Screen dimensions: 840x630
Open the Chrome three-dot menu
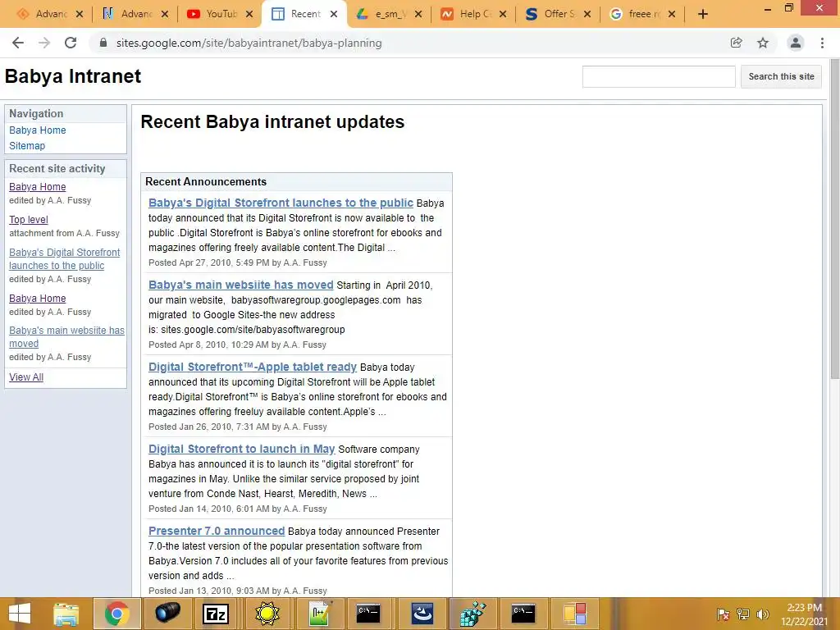click(822, 43)
